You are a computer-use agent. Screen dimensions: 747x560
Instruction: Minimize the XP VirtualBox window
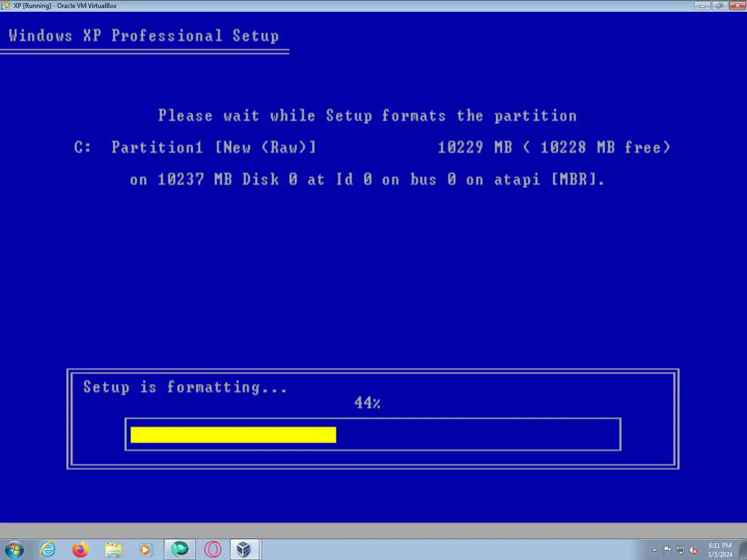tap(702, 5)
